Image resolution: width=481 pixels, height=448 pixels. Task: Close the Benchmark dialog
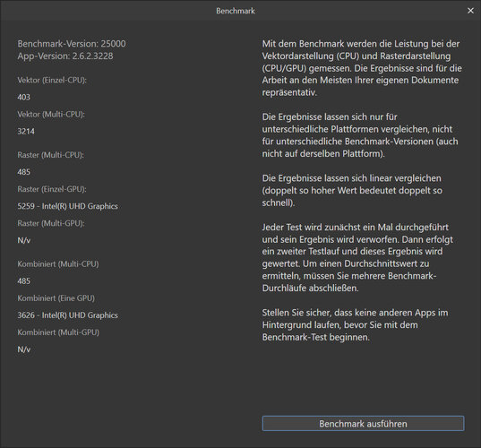pyautogui.click(x=470, y=11)
